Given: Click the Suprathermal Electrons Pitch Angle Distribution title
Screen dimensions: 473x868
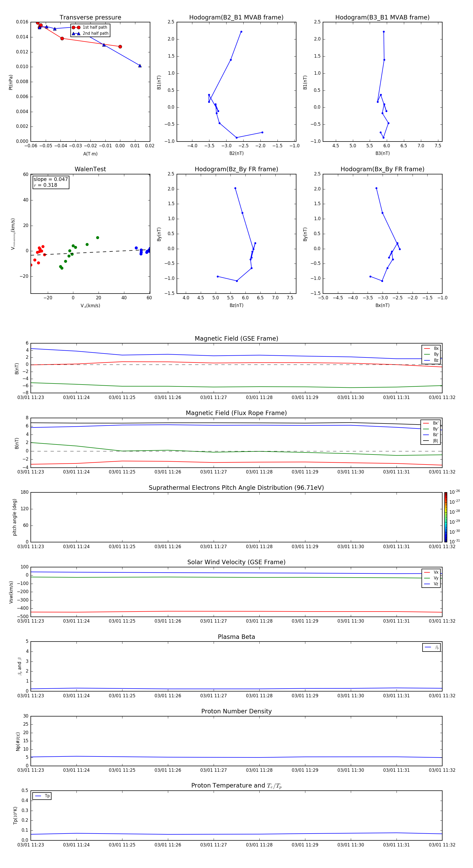Looking at the screenshot, I should coord(236,488).
